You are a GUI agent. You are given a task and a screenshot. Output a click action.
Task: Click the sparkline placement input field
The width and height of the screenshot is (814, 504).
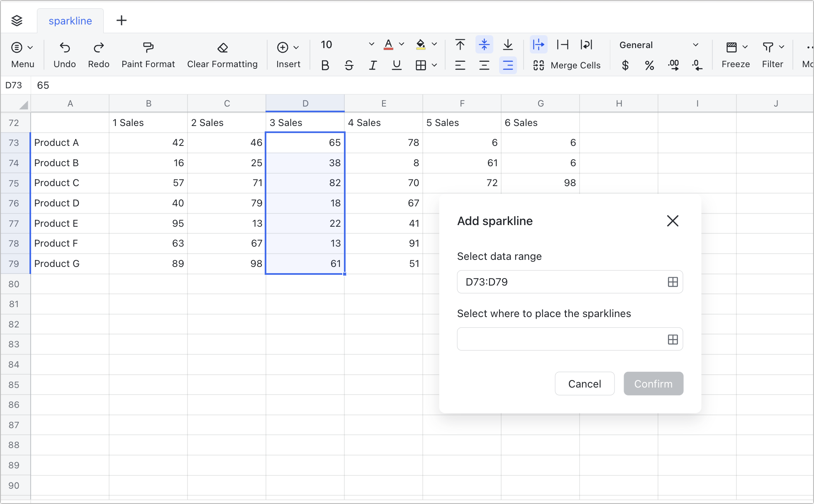(x=560, y=339)
